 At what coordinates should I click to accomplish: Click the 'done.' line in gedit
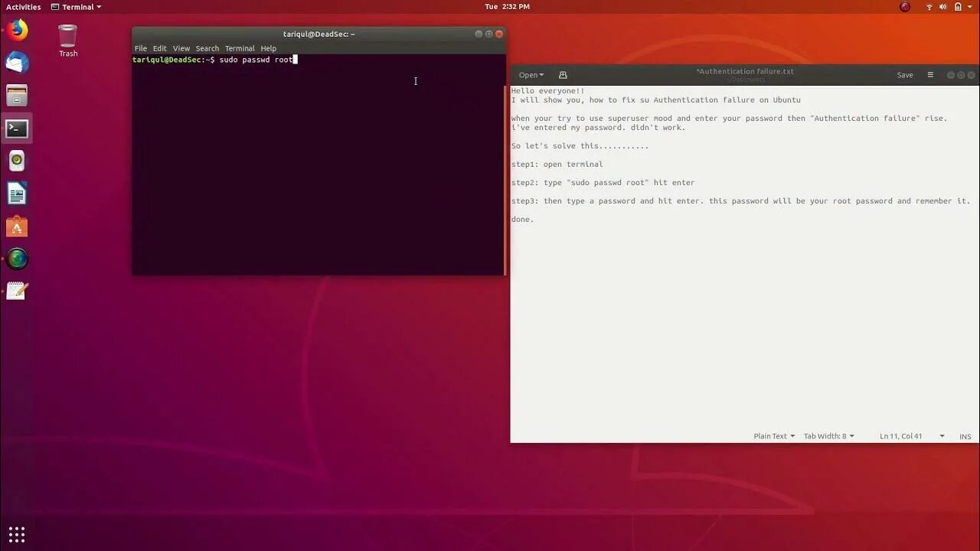(x=522, y=220)
